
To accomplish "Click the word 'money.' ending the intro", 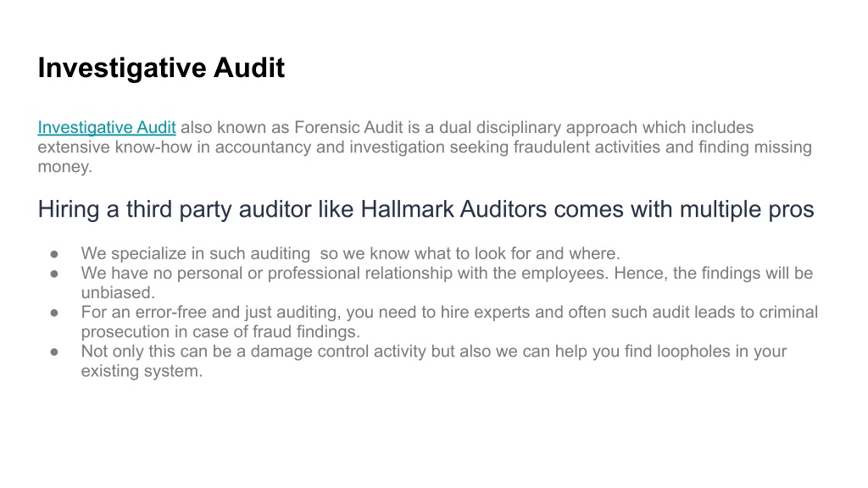I will click(64, 167).
